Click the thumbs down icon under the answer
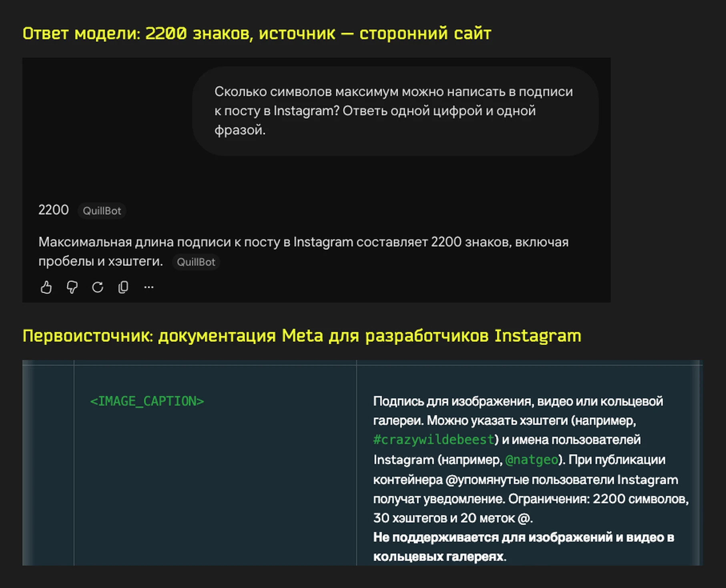 tap(72, 287)
